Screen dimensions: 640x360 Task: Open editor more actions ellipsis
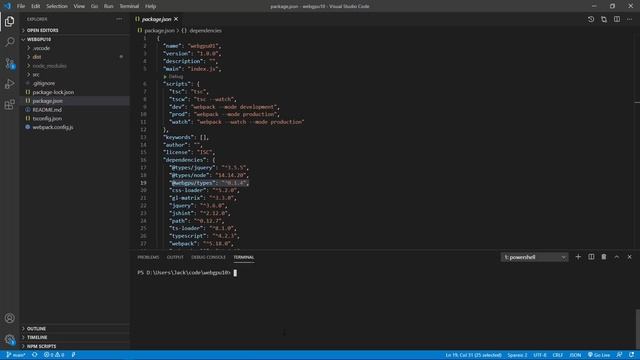click(629, 19)
